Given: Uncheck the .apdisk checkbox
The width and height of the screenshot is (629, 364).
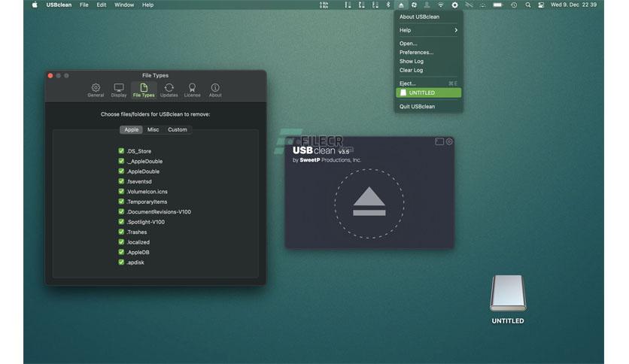Looking at the screenshot, I should click(121, 262).
